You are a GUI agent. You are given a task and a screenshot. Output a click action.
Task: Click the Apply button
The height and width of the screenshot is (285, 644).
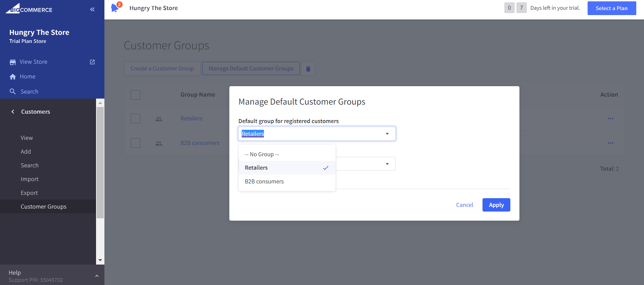496,205
